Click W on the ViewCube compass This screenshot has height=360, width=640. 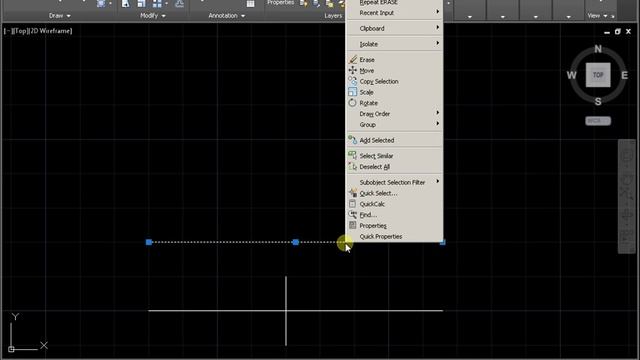[571, 75]
